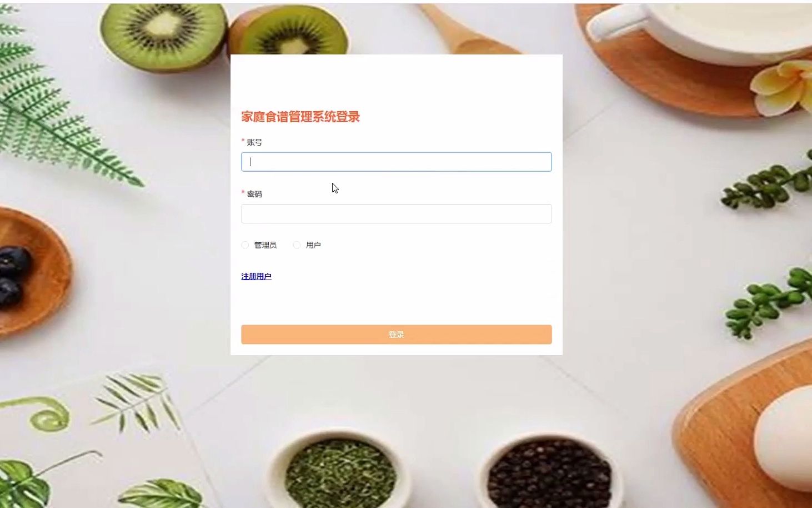Click the red asterisk beside 账号

243,141
